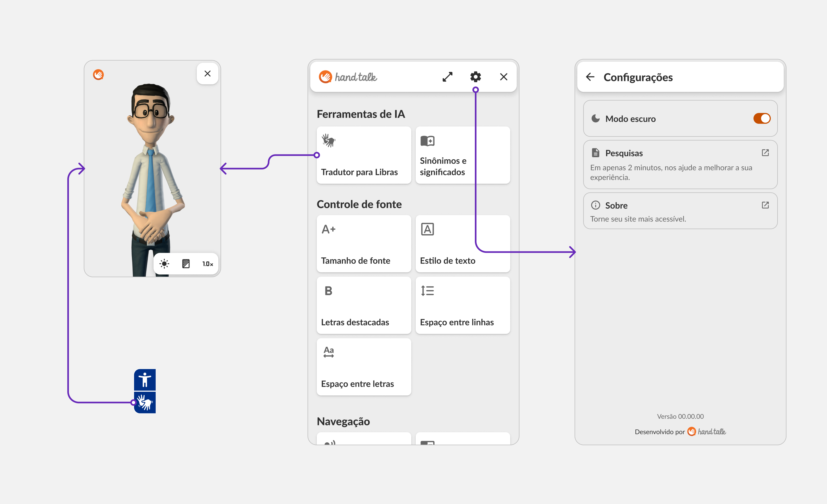Viewport: 827px width, 504px height.
Task: Select Tradutor para Libras card
Action: click(x=364, y=155)
